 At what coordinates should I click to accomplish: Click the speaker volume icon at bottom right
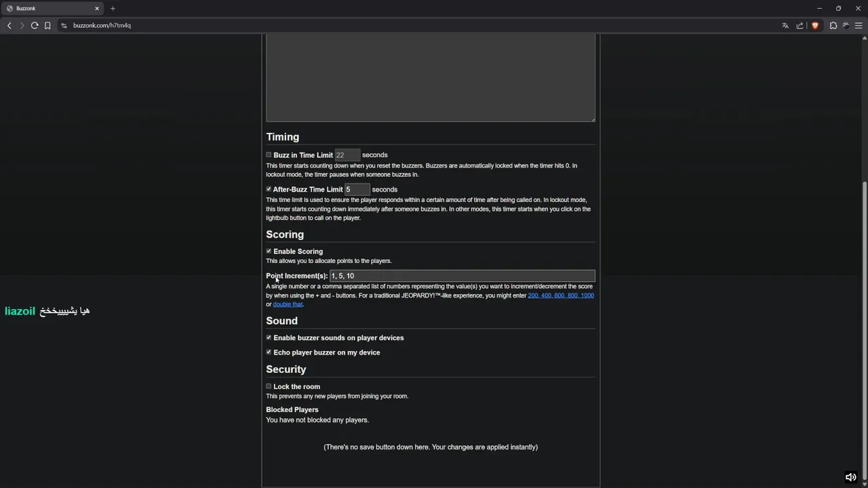coord(851,477)
